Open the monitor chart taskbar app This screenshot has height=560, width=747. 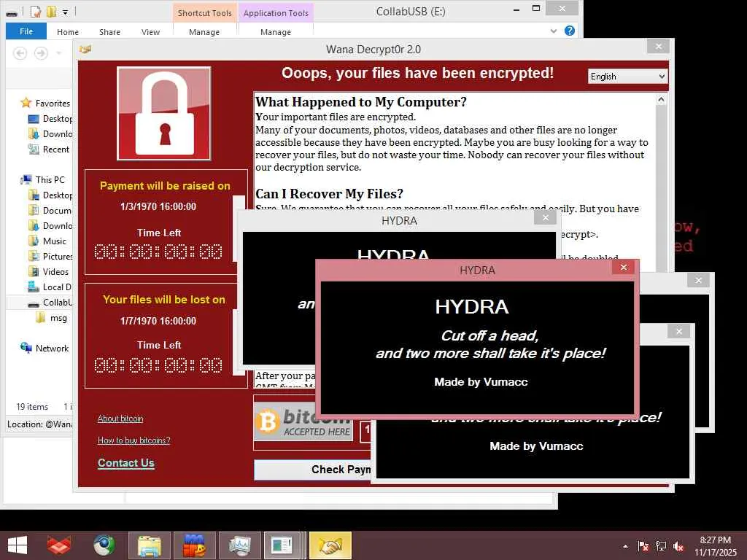pyautogui.click(x=239, y=545)
